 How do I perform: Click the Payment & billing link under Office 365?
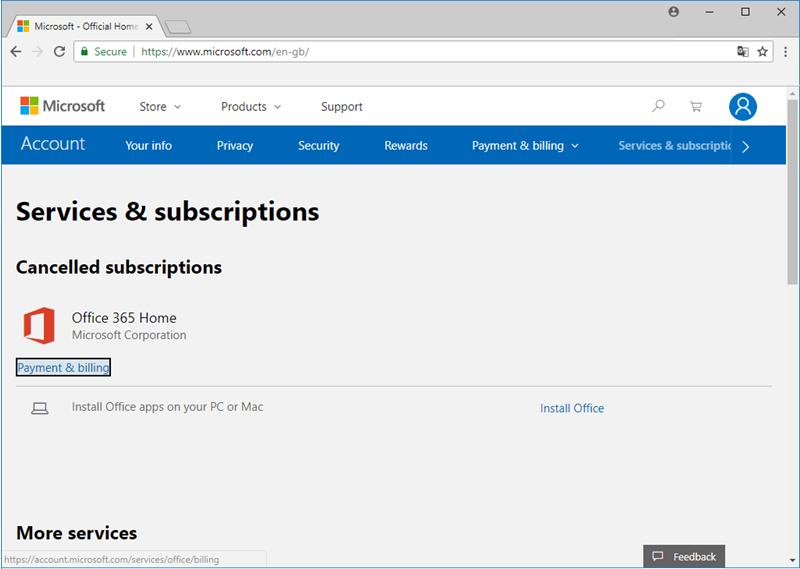click(63, 367)
